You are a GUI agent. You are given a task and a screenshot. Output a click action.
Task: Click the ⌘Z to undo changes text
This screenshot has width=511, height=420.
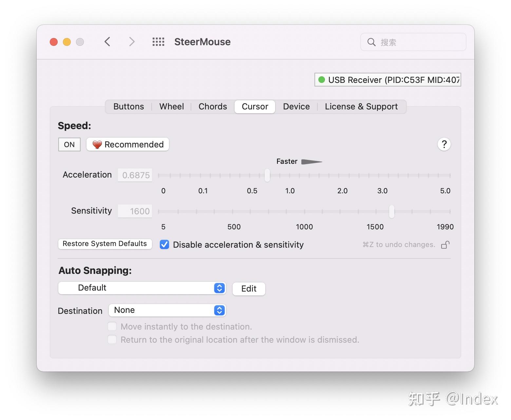click(x=399, y=245)
